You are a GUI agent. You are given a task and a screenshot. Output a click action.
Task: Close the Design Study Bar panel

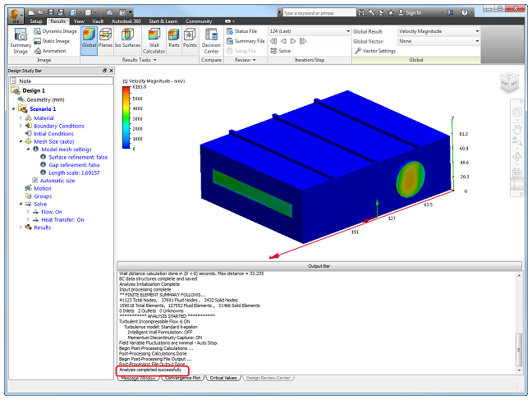[111, 71]
